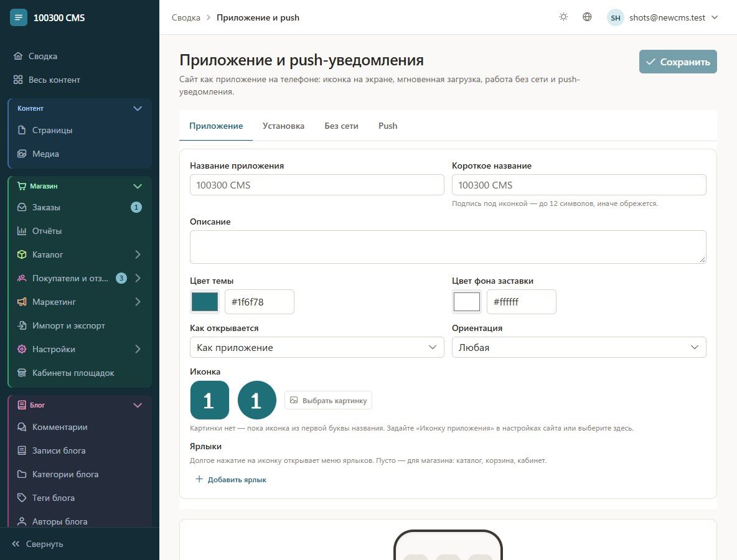This screenshot has width=737, height=560.
Task: Open Сводка home icon in sidebar
Action: click(18, 56)
